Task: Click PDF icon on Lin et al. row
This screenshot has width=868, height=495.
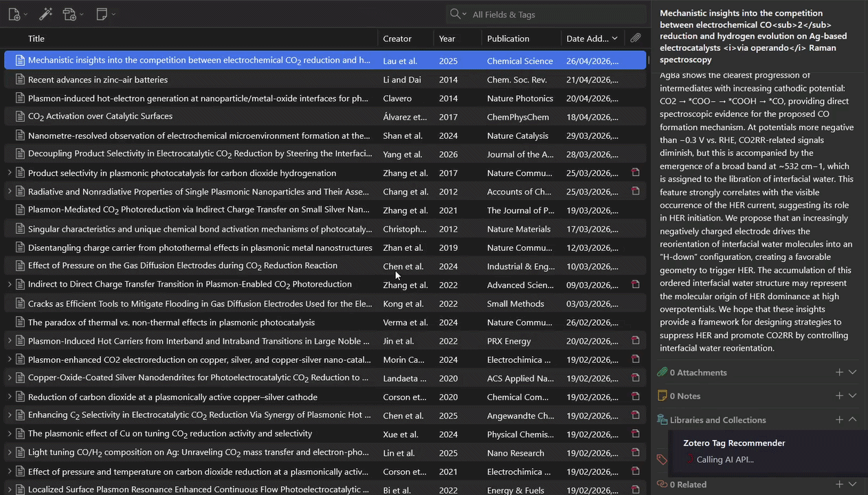Action: click(636, 452)
